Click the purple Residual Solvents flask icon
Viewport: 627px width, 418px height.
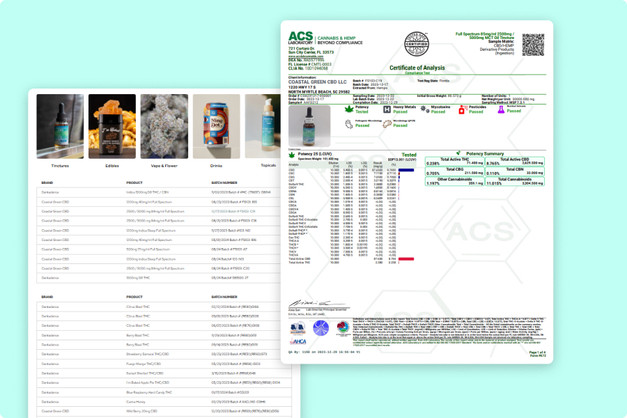click(501, 109)
